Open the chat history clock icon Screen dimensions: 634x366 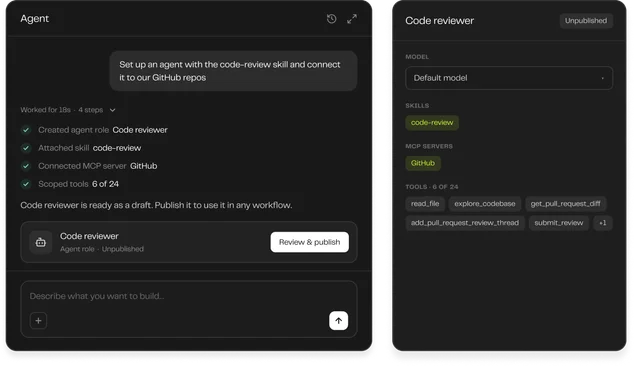tap(331, 19)
